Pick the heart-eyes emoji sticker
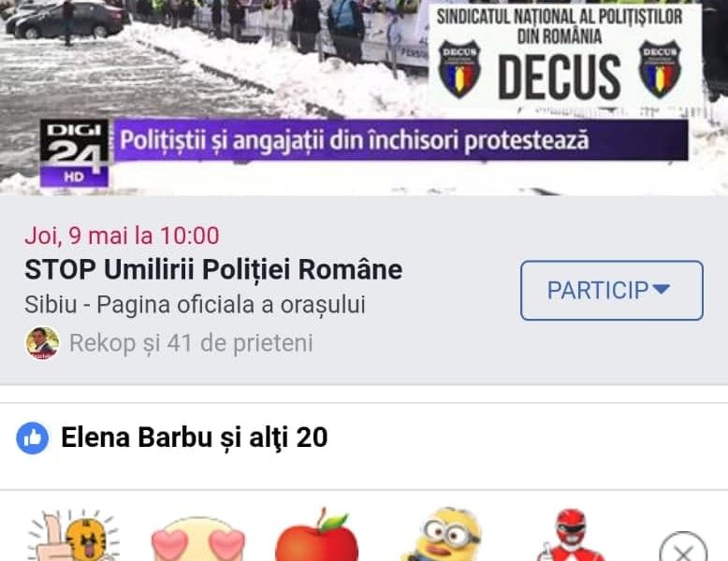 tap(197, 539)
